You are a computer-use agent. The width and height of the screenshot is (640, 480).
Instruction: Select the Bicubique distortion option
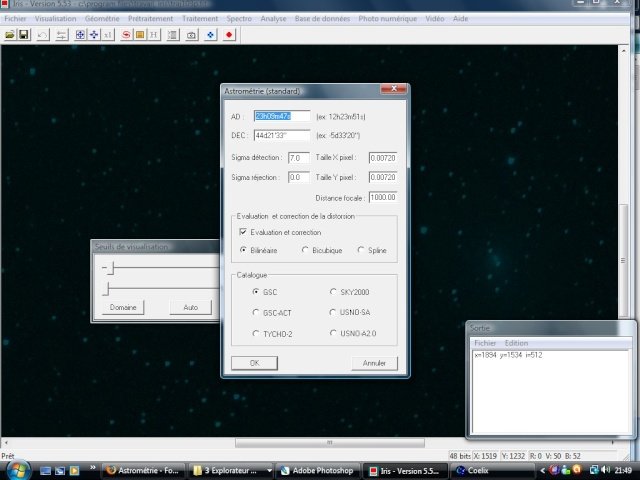click(x=305, y=250)
